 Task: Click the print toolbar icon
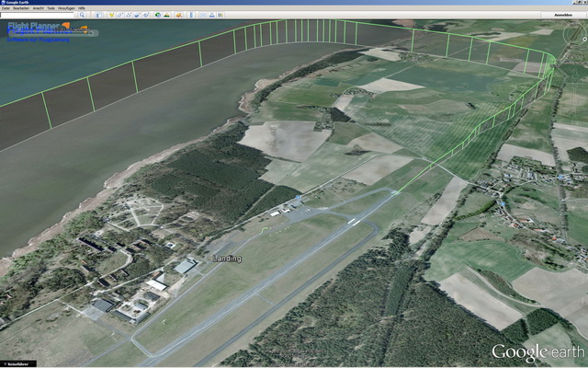coord(212,15)
